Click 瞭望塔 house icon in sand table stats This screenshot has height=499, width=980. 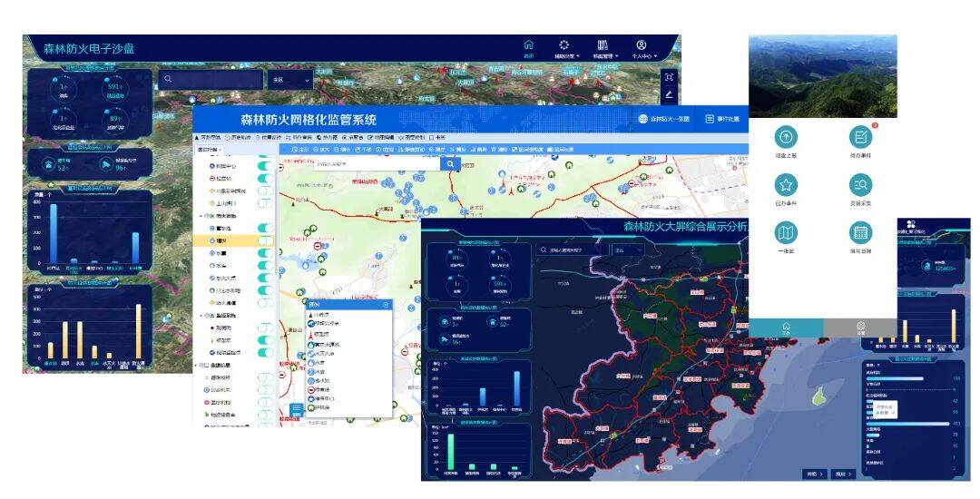pyautogui.click(x=49, y=165)
